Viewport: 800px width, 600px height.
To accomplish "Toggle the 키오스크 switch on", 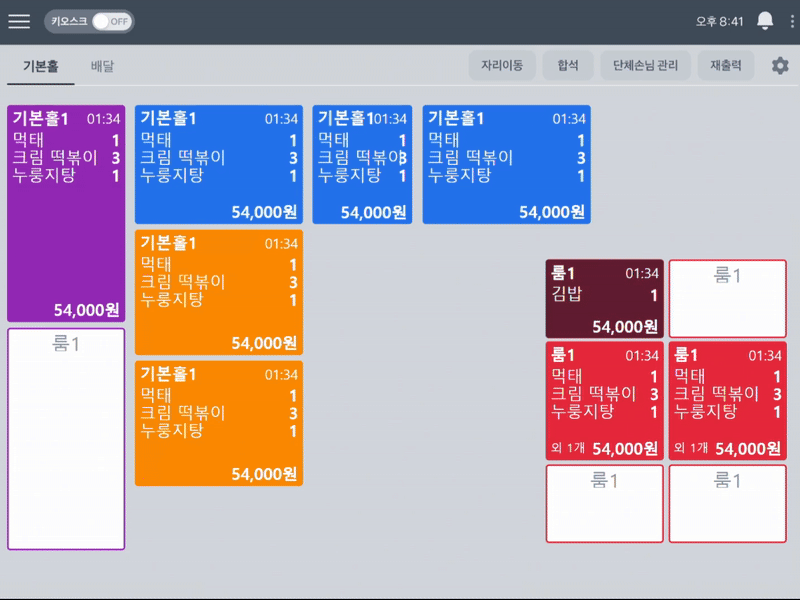I will [x=110, y=22].
